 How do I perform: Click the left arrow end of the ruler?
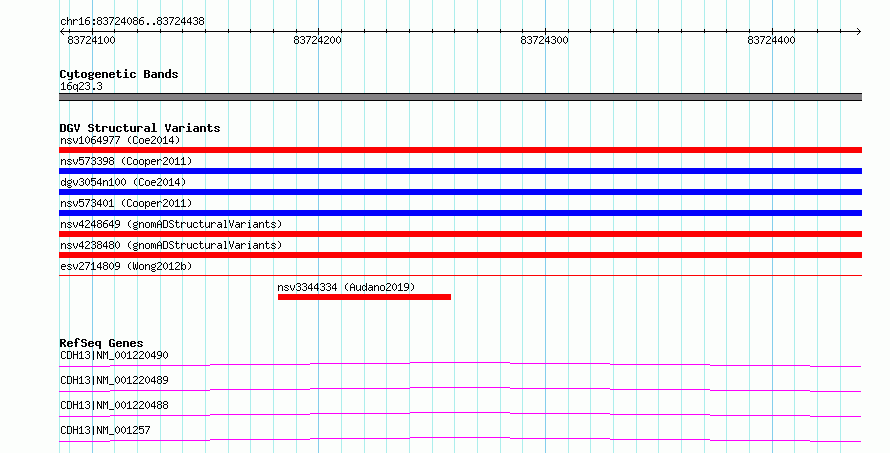[62, 32]
